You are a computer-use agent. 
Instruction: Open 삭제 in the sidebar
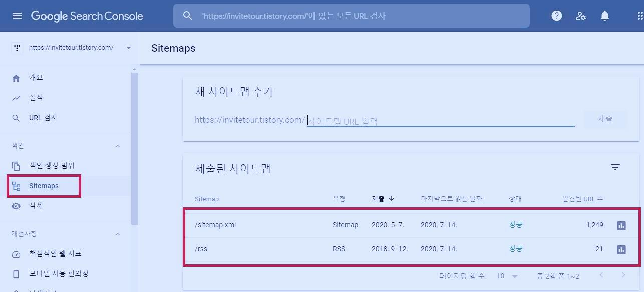point(36,206)
